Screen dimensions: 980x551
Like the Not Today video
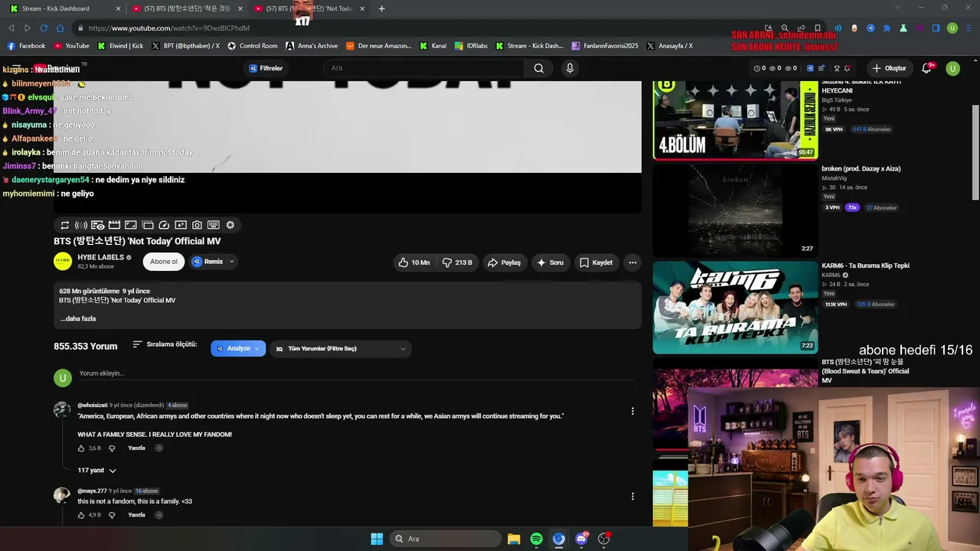pos(413,262)
